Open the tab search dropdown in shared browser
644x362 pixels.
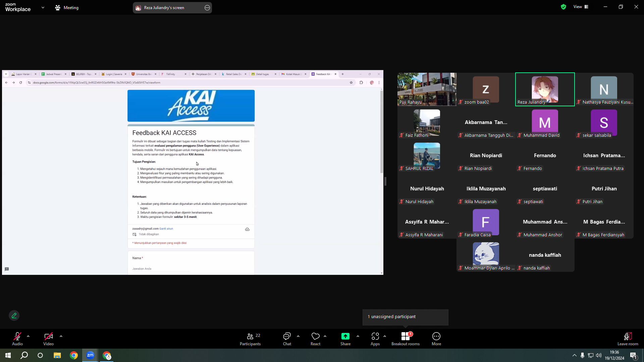6,74
